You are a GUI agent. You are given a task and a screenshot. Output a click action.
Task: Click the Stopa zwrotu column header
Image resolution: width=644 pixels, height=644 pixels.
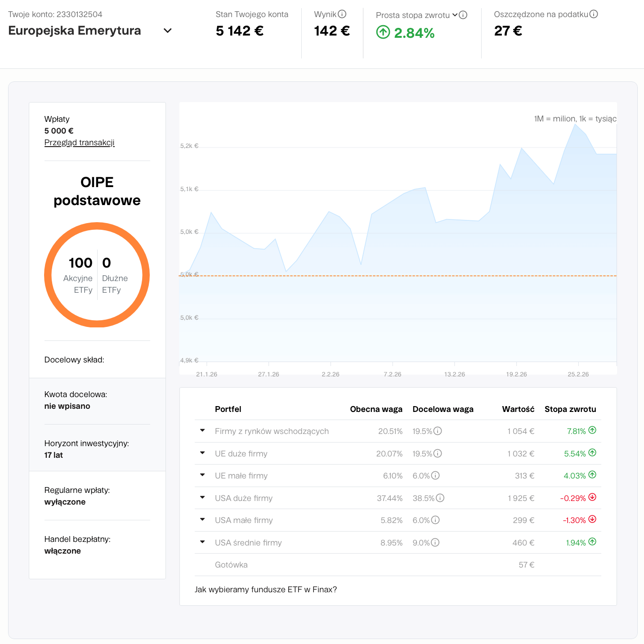point(570,409)
